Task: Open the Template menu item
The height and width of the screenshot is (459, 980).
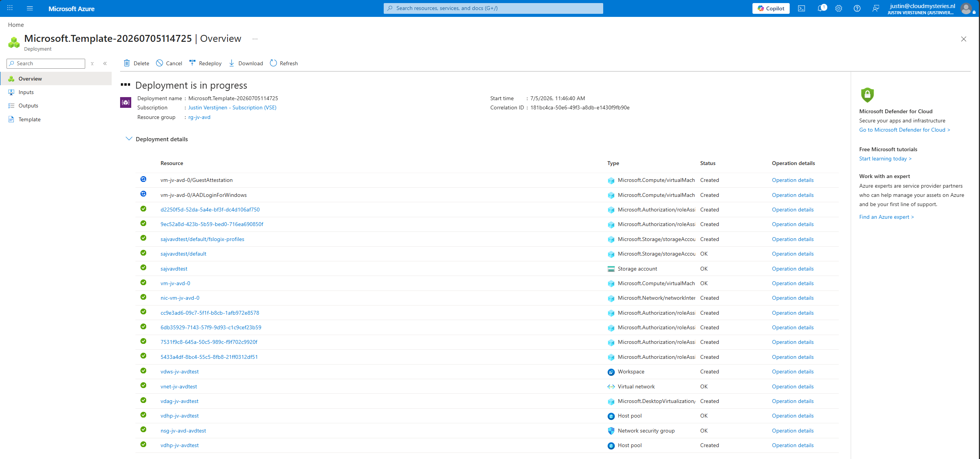Action: tap(30, 119)
